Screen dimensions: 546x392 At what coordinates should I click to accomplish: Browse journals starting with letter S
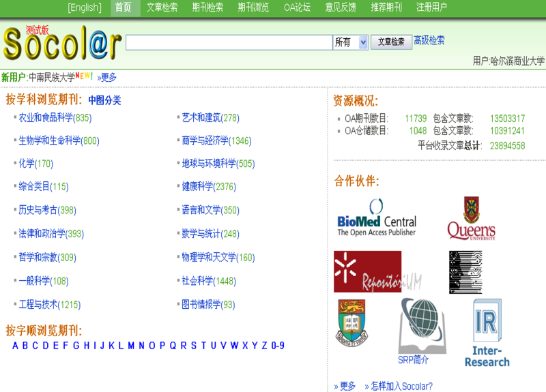pyautogui.click(x=194, y=346)
